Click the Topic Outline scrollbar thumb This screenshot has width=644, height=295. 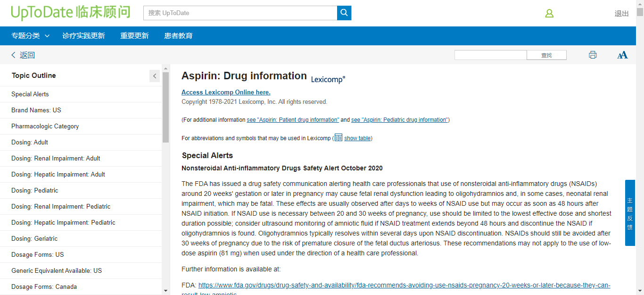pyautogui.click(x=165, y=107)
